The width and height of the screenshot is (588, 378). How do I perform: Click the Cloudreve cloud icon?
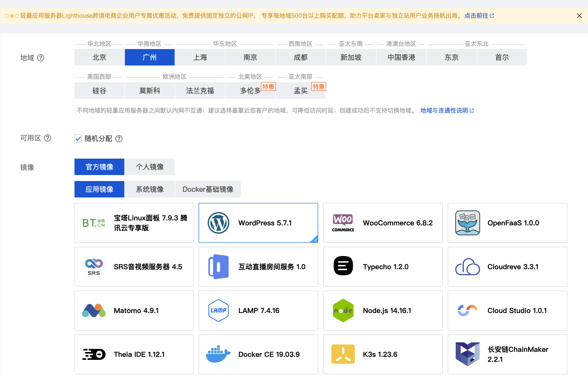(x=468, y=267)
